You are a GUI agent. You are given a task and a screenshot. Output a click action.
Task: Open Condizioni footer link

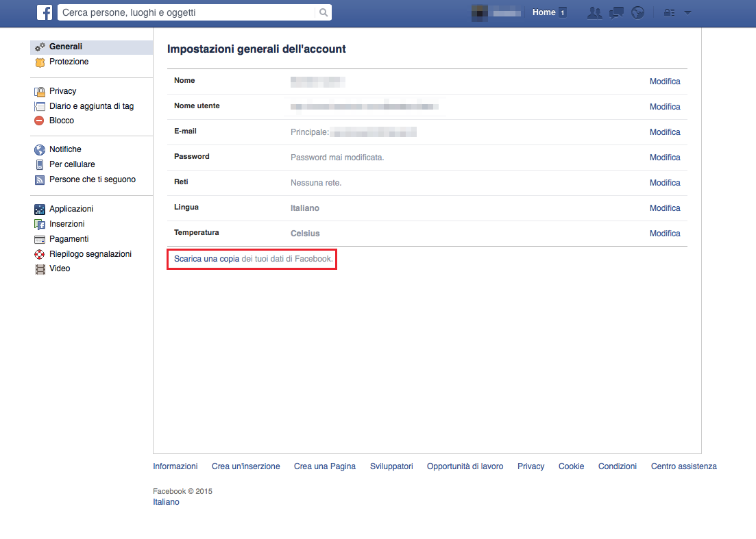(x=618, y=466)
